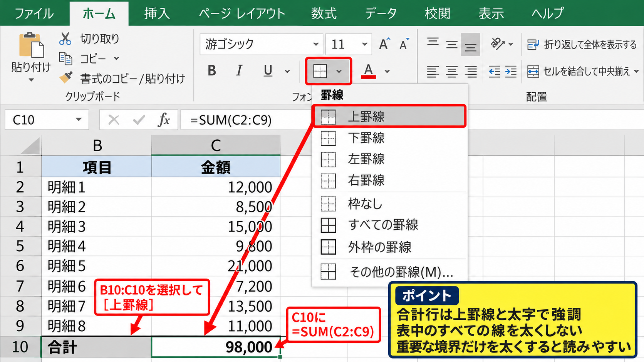The width and height of the screenshot is (644, 362).
Task: Open the font color dropdown arrow
Action: tap(387, 72)
